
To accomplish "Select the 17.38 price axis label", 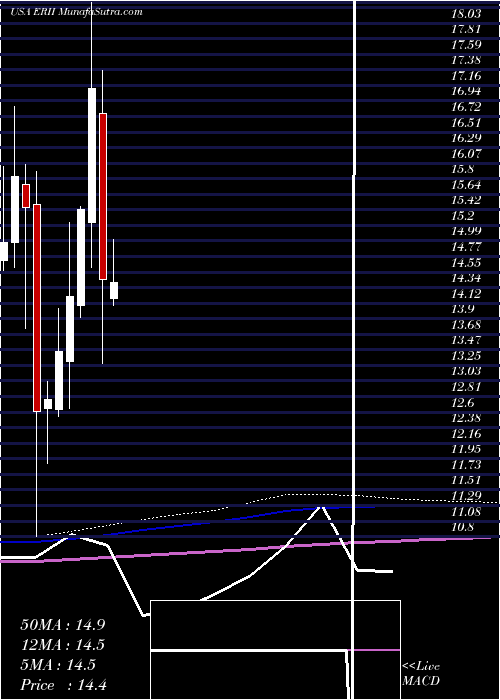I will pyautogui.click(x=467, y=60).
